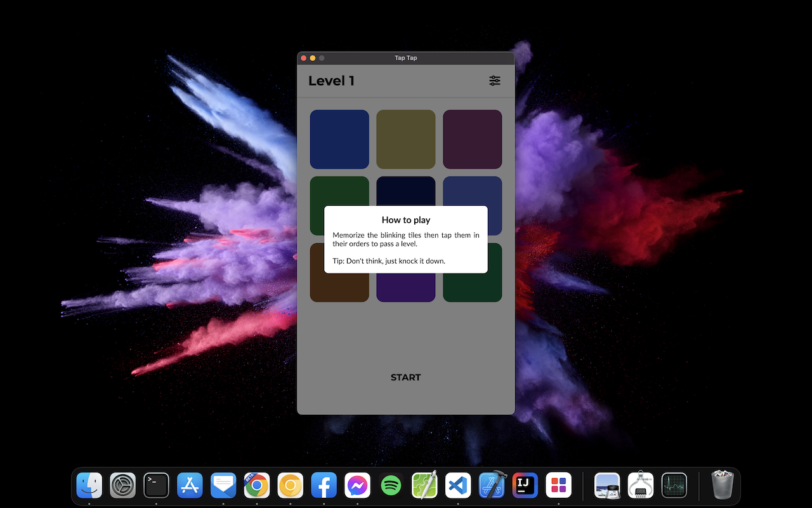Launch Terminal from the dock
Image resolution: width=812 pixels, height=508 pixels.
click(x=156, y=486)
